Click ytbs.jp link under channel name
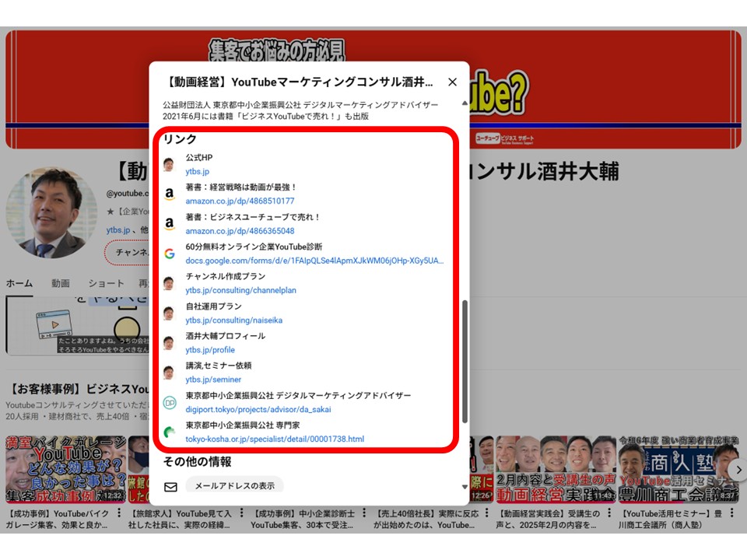 [118, 230]
